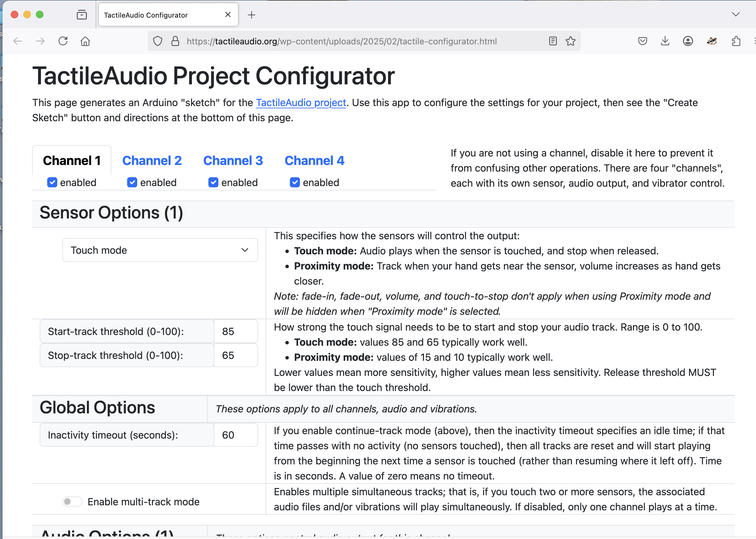Disable Channel 3 via enabled checkbox
This screenshot has height=539, width=756.
[x=213, y=183]
